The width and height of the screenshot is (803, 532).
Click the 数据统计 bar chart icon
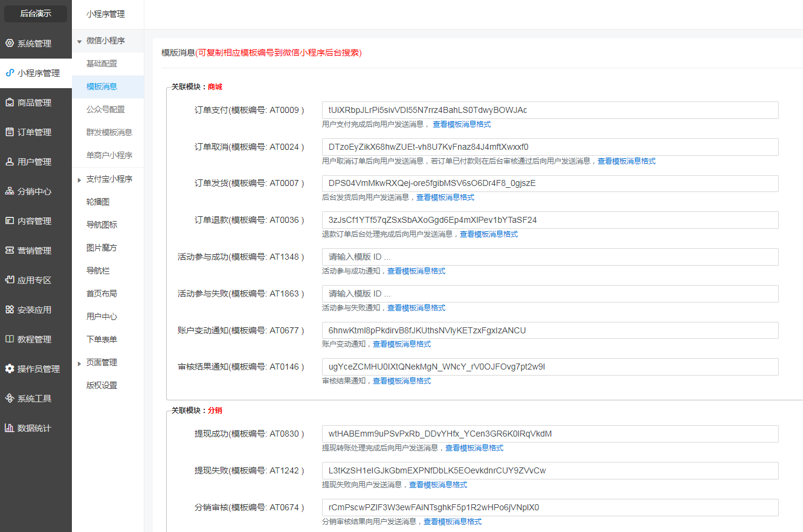10,428
